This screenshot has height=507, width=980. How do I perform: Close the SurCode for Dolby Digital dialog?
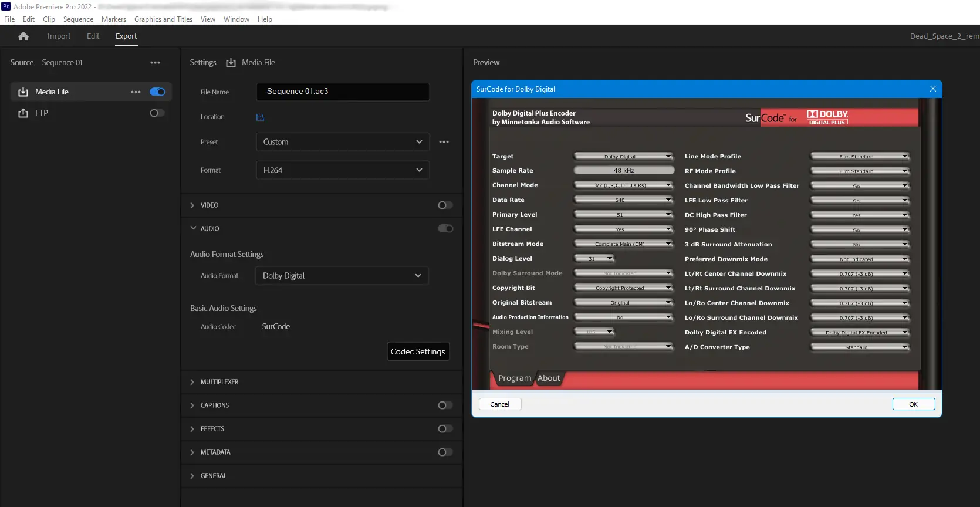[932, 89]
